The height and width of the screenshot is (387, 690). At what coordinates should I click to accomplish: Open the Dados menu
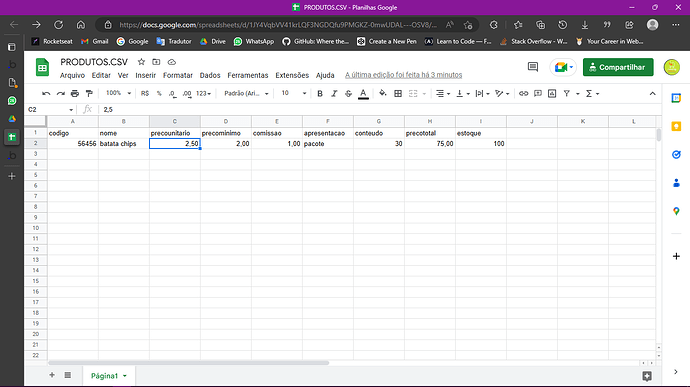210,75
